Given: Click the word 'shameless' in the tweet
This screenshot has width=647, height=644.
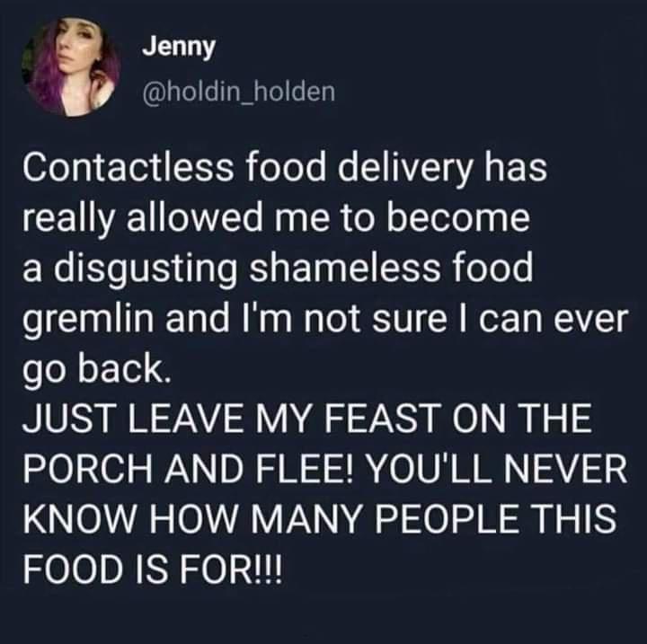Looking at the screenshot, I should point(345,267).
